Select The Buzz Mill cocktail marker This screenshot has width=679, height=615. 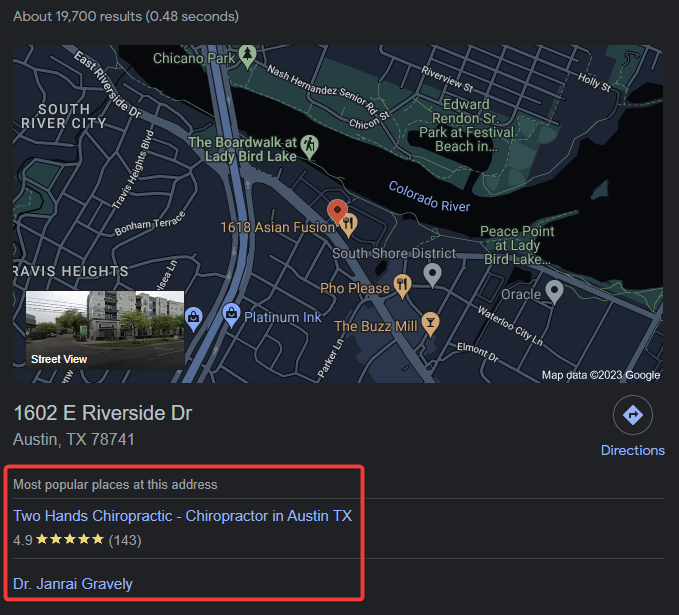(x=430, y=324)
